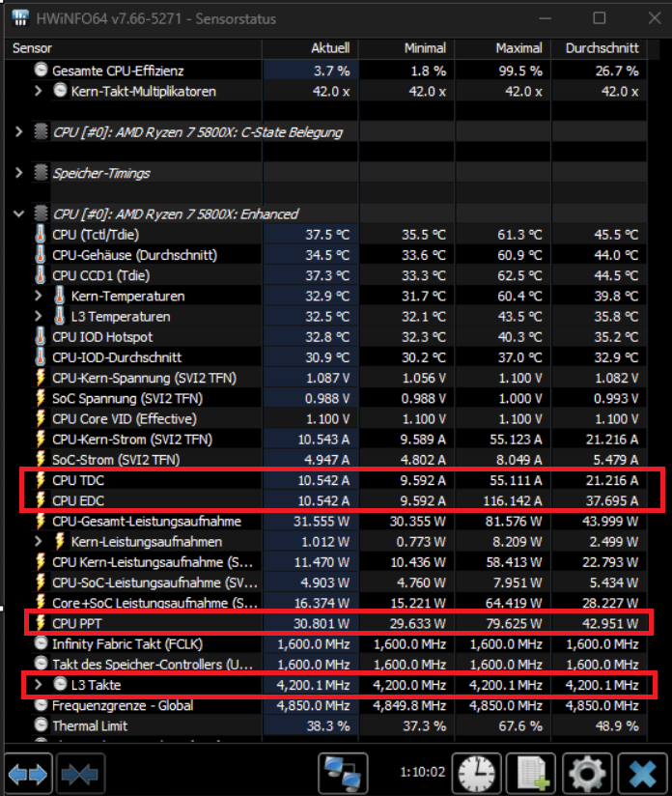This screenshot has width=672, height=796.
Task: Close sensors with the blue X button
Action: click(x=643, y=774)
